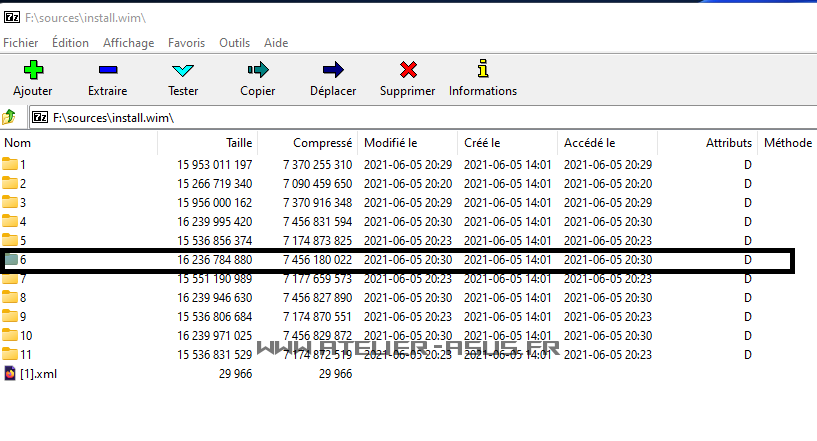817x441 pixels.
Task: Click the red Supprimer X icon
Action: [407, 70]
